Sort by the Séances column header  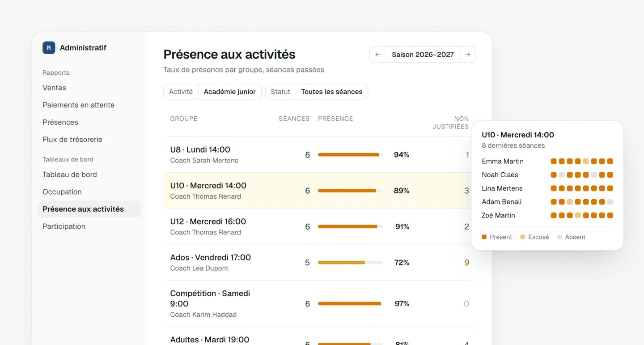coord(294,119)
